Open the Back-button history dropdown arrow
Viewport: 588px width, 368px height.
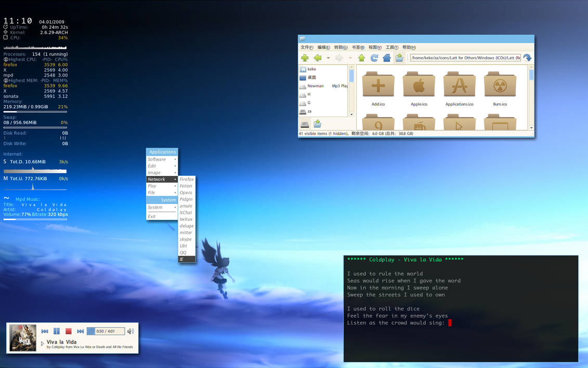(x=328, y=58)
